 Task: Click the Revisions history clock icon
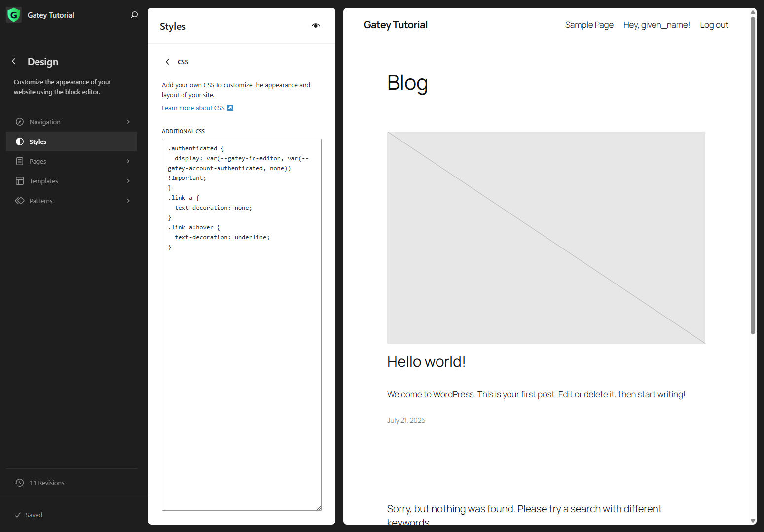[20, 483]
